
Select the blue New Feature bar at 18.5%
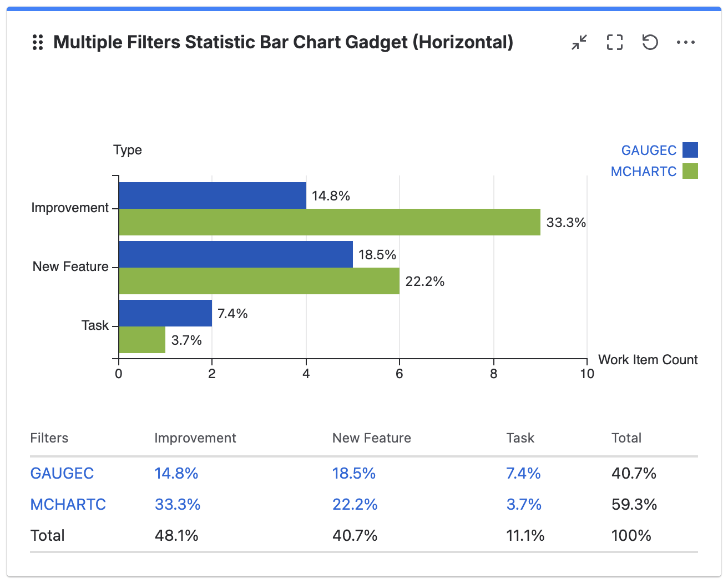(x=236, y=254)
